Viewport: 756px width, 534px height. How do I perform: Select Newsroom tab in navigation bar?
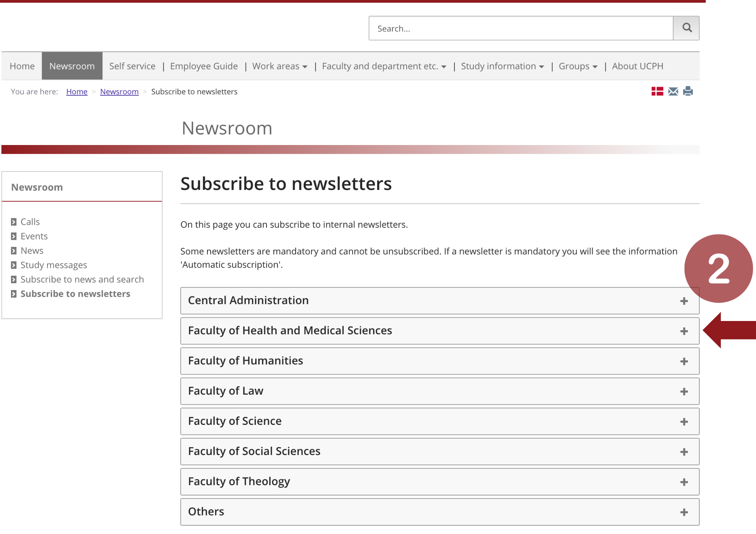tap(72, 66)
